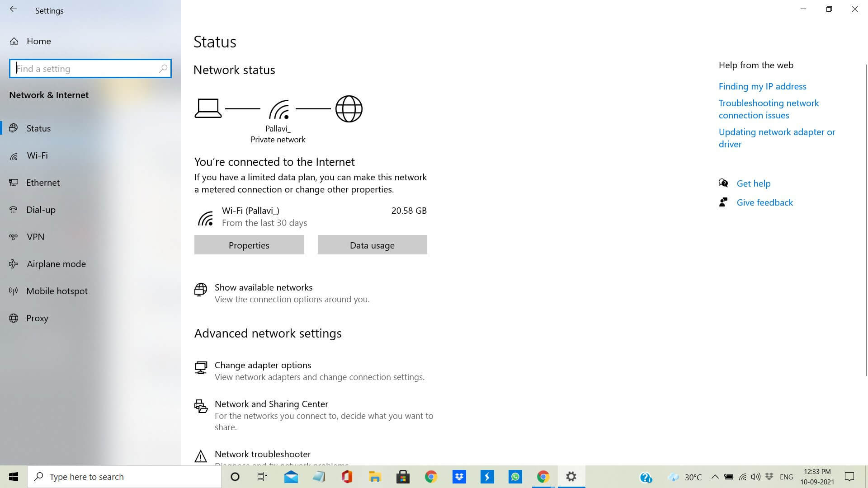Viewport: 868px width, 488px height.
Task: Click the Network troubleshooter warning icon
Action: pos(201,456)
